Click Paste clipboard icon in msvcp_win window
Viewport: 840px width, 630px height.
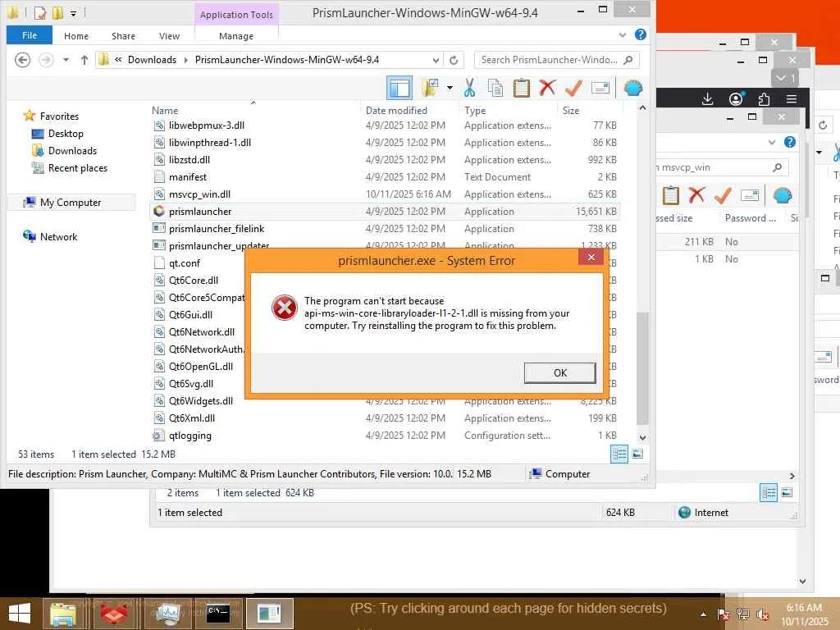(670, 195)
